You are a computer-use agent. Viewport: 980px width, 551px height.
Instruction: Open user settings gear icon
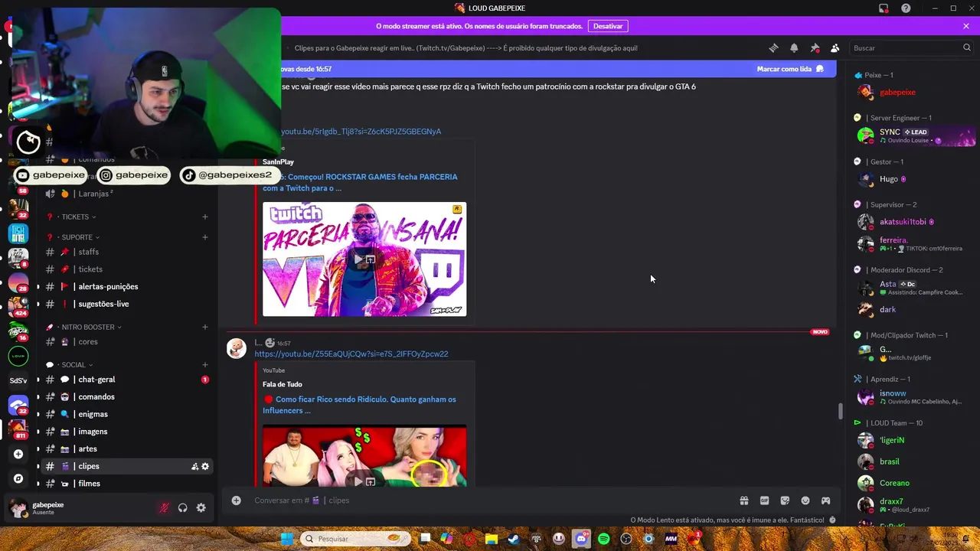coord(201,507)
